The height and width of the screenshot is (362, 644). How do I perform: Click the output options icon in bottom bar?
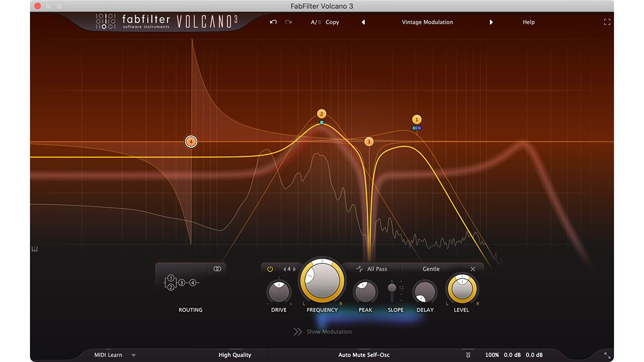[x=468, y=355]
